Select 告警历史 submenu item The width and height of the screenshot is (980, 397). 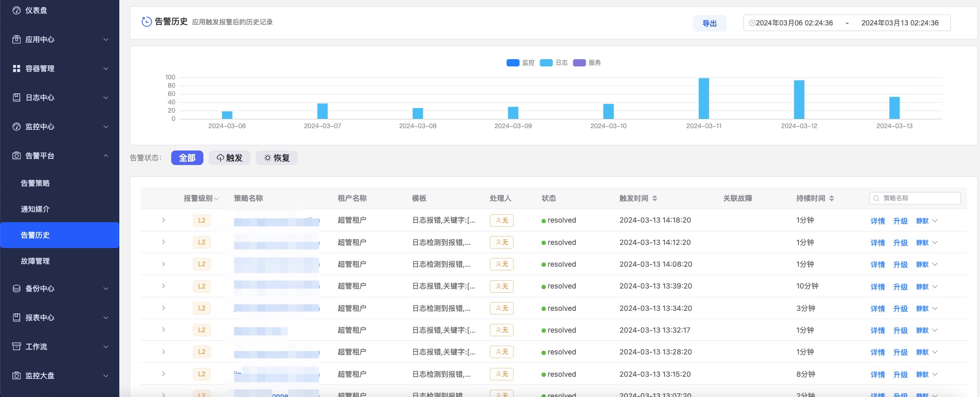60,235
